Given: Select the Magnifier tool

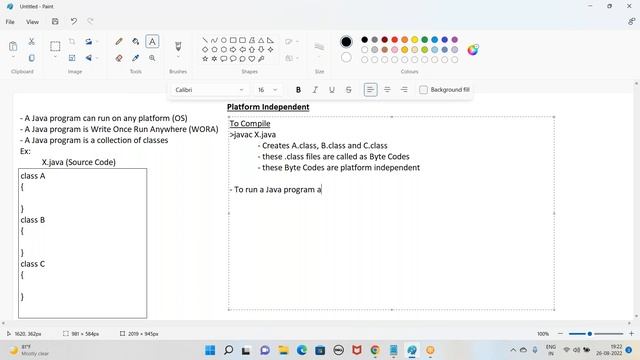Looking at the screenshot, I should click(152, 58).
